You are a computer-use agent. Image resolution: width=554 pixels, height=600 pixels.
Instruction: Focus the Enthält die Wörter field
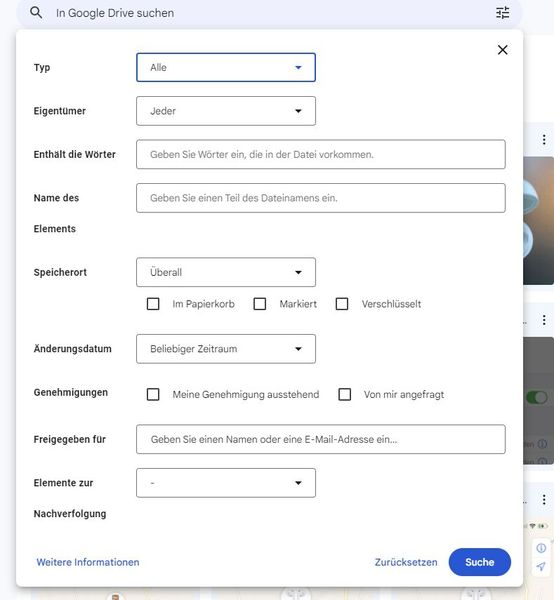321,154
